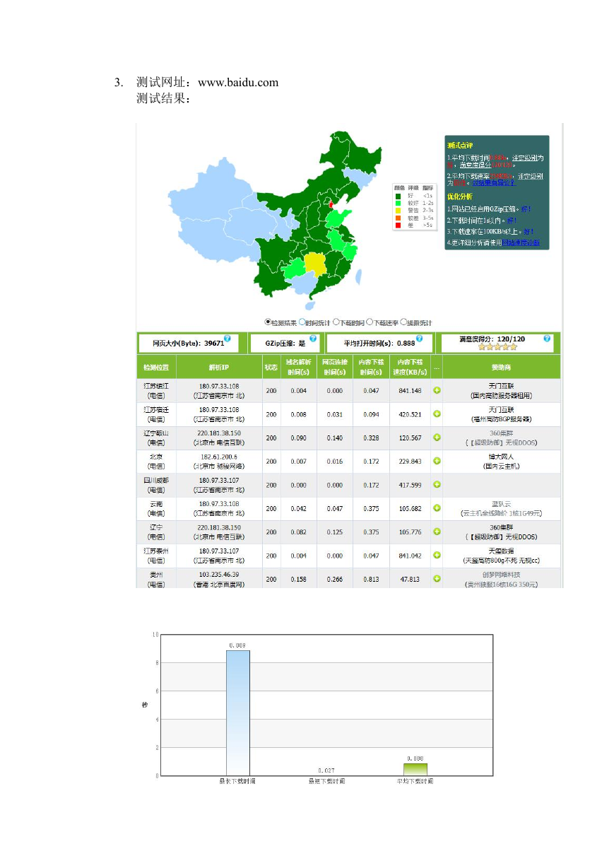The width and height of the screenshot is (614, 868).
Task: Open sponsor link 天望高防800g不死
Action: click(x=502, y=561)
